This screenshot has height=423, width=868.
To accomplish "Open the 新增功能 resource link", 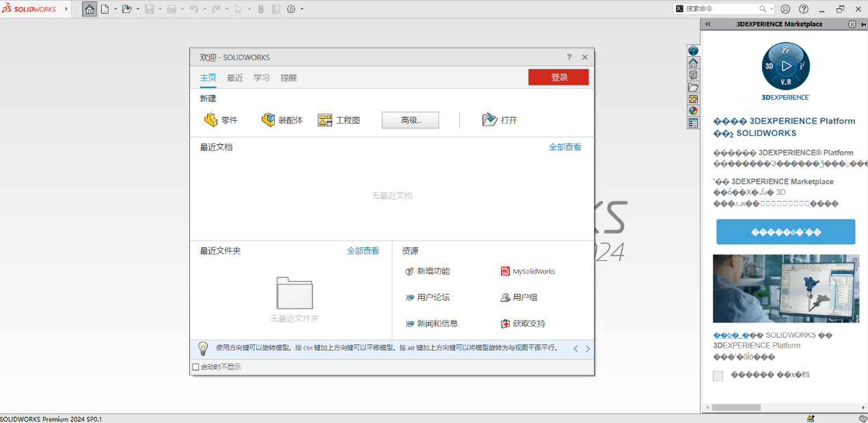I will [x=427, y=271].
